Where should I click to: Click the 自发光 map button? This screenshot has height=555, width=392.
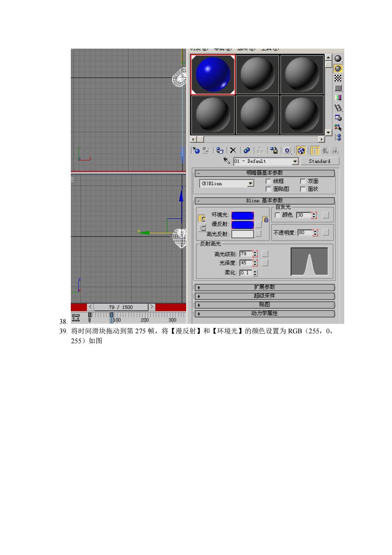pyautogui.click(x=326, y=215)
